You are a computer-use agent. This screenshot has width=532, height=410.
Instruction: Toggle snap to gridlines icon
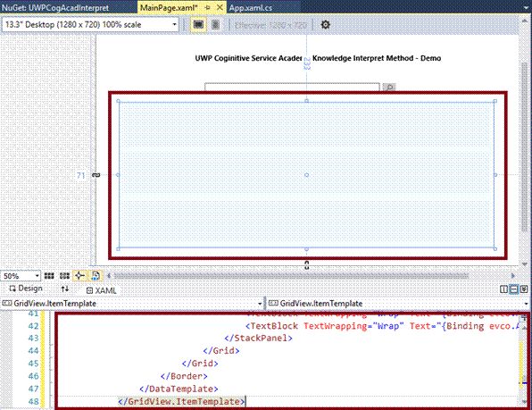(x=64, y=276)
